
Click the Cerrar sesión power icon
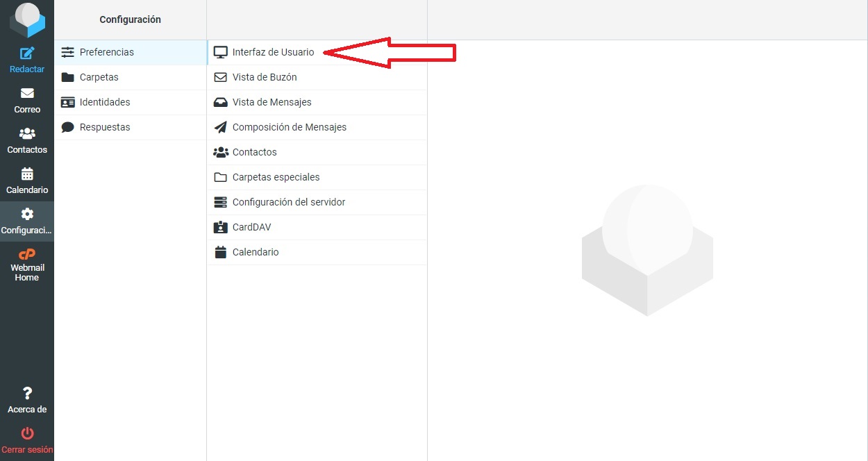tap(27, 434)
